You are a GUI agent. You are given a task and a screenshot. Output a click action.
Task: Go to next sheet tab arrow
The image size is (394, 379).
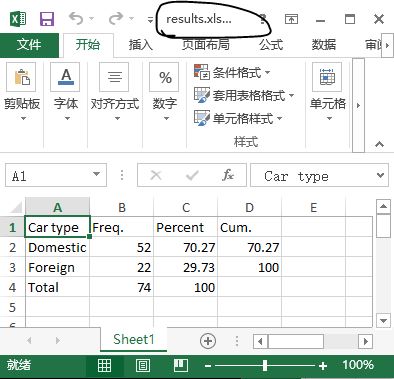tap(58, 340)
